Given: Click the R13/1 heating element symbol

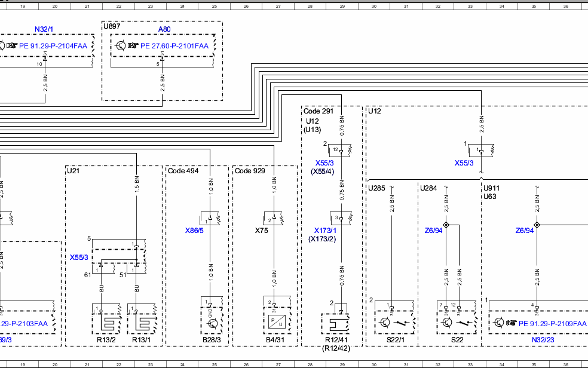Looking at the screenshot, I should tap(142, 323).
